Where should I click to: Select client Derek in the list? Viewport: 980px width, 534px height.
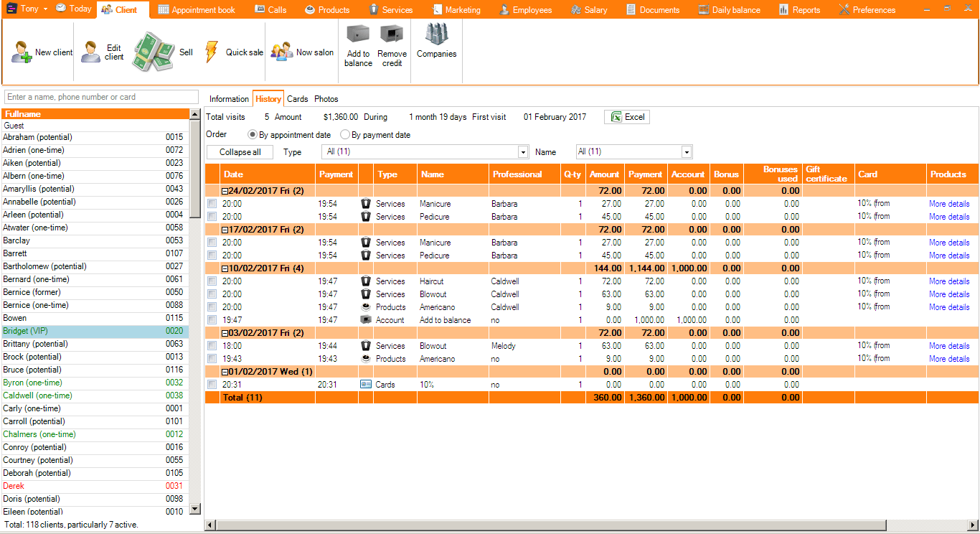point(94,486)
